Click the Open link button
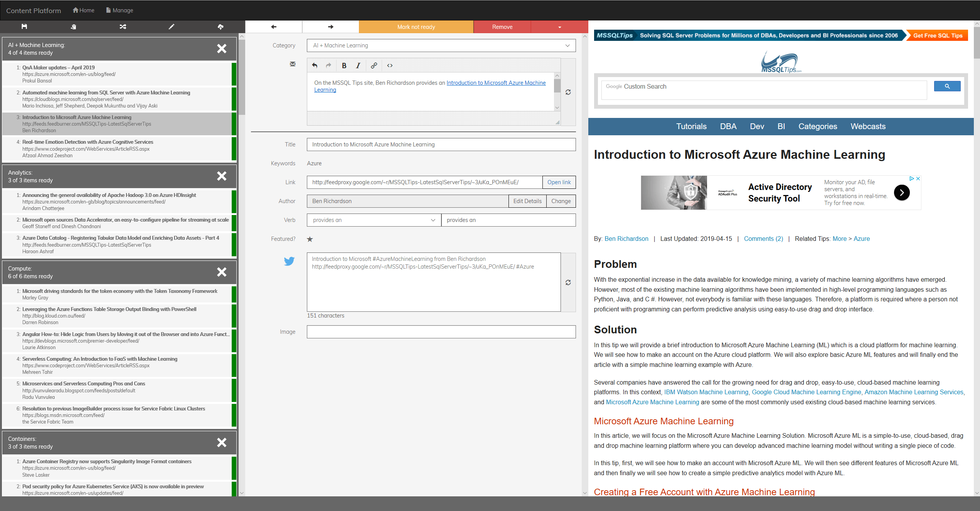Screen dimensions: 980x511 click(559, 182)
